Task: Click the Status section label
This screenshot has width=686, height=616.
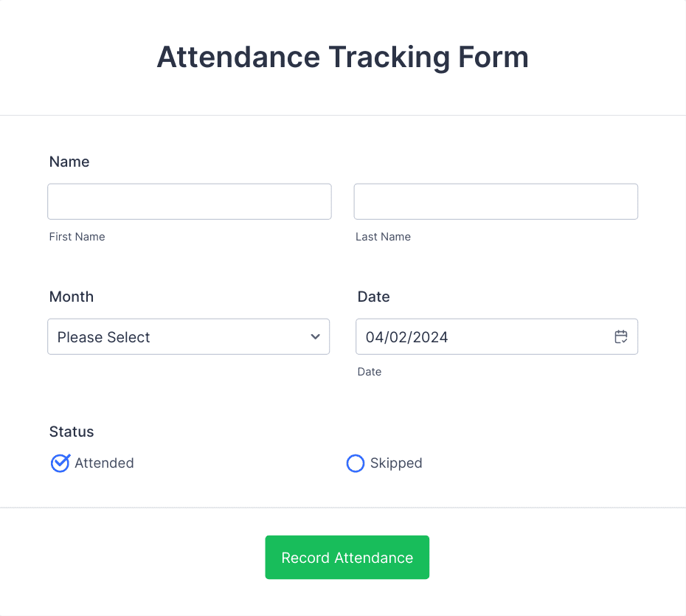Action: 71,432
